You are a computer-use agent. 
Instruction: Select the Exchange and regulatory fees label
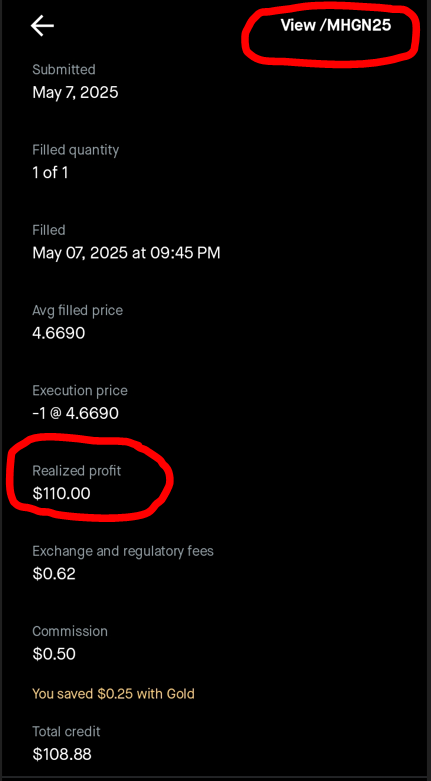[123, 551]
